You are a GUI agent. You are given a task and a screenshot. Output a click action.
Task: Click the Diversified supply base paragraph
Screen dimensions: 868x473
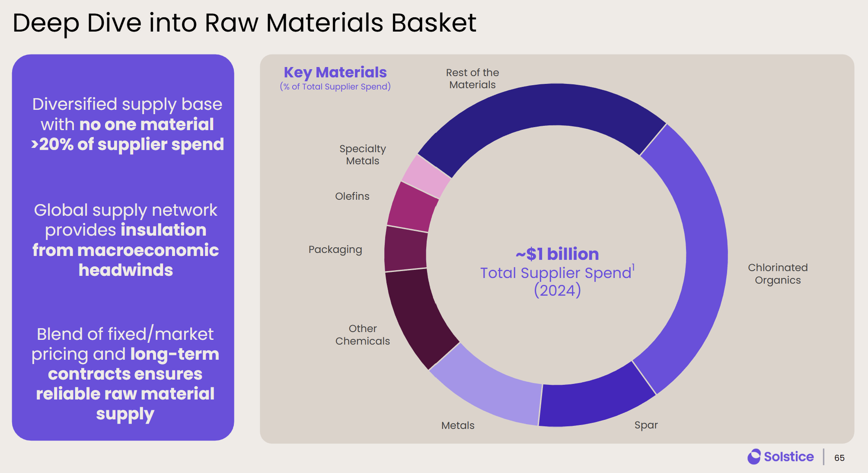[x=127, y=124]
